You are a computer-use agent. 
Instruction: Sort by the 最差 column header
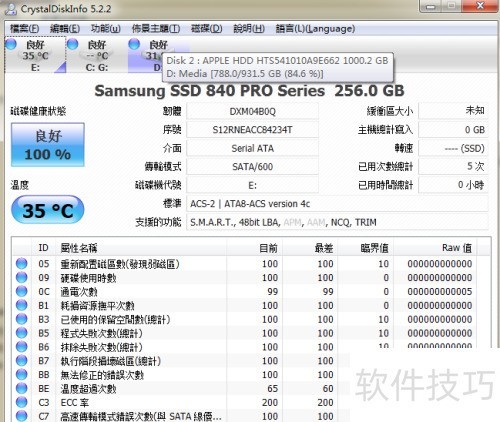(x=310, y=248)
